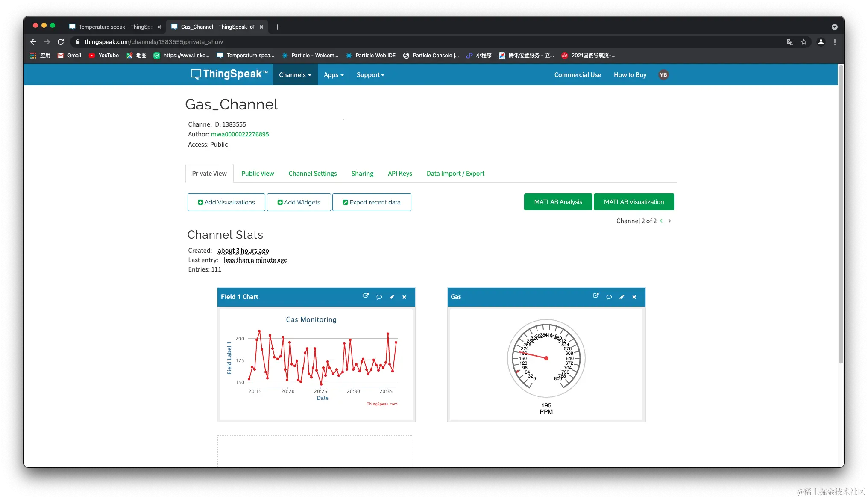Expand the Apps dropdown menu

[334, 75]
